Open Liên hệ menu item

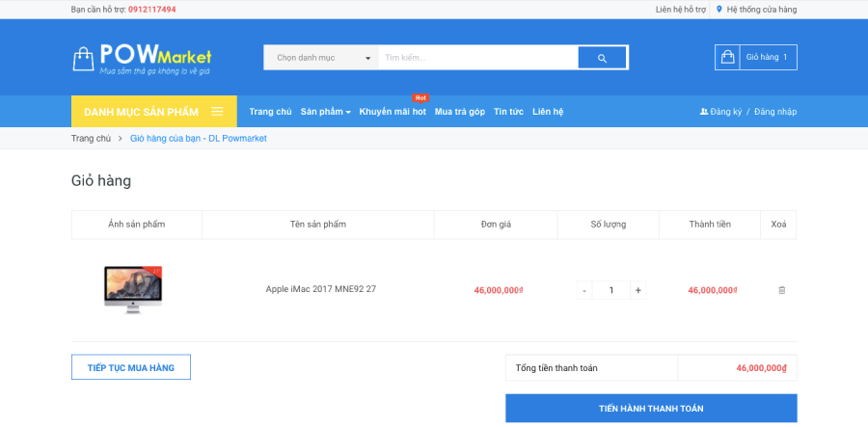point(548,112)
